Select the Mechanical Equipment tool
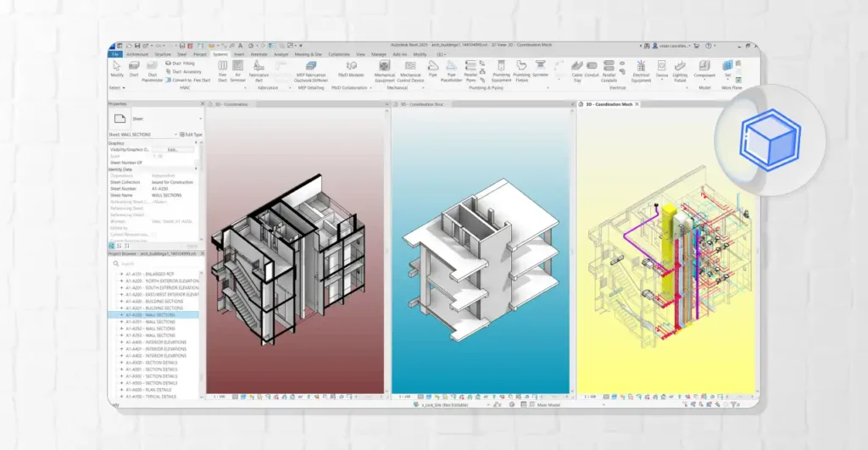Viewport: 868px width, 450px height. [384, 71]
